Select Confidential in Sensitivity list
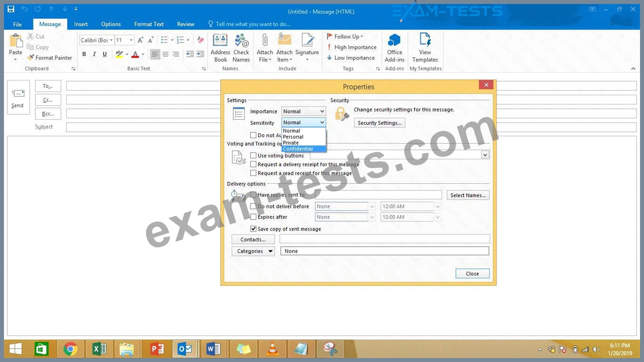 [x=303, y=149]
